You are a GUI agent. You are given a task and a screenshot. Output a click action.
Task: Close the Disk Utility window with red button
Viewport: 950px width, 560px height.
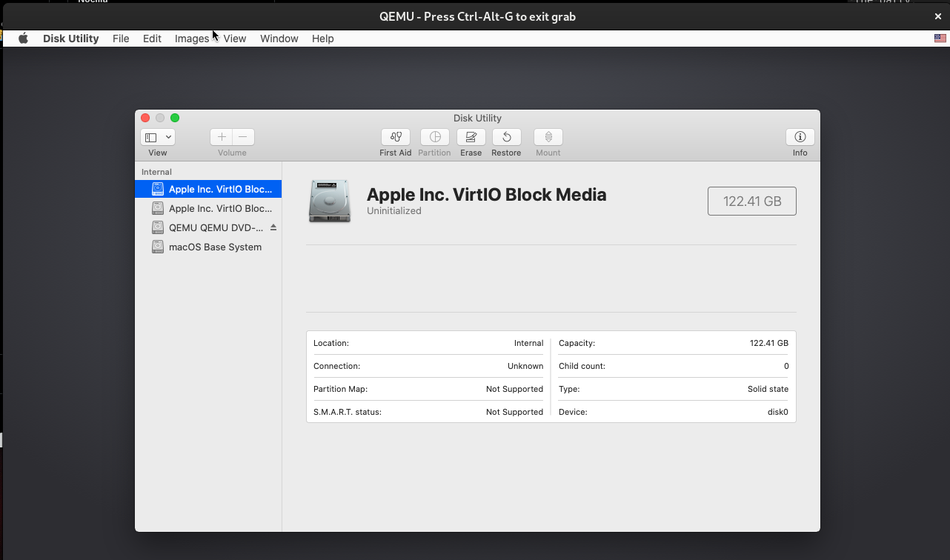(x=145, y=118)
